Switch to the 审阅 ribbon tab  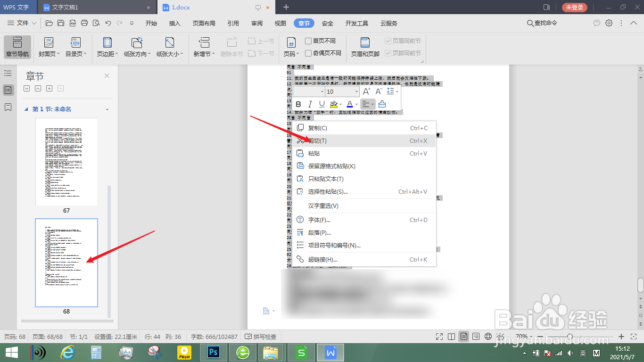(x=257, y=23)
